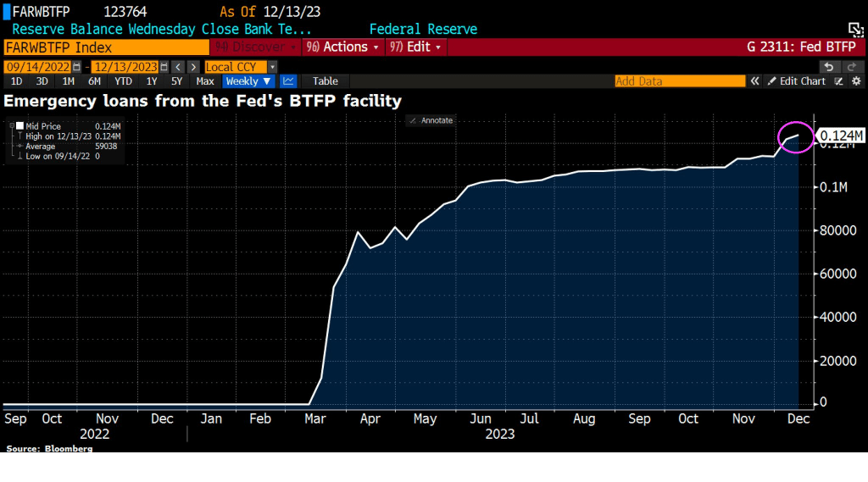The image size is (868, 482).
Task: Collapse the legend using minus box
Action: point(10,125)
